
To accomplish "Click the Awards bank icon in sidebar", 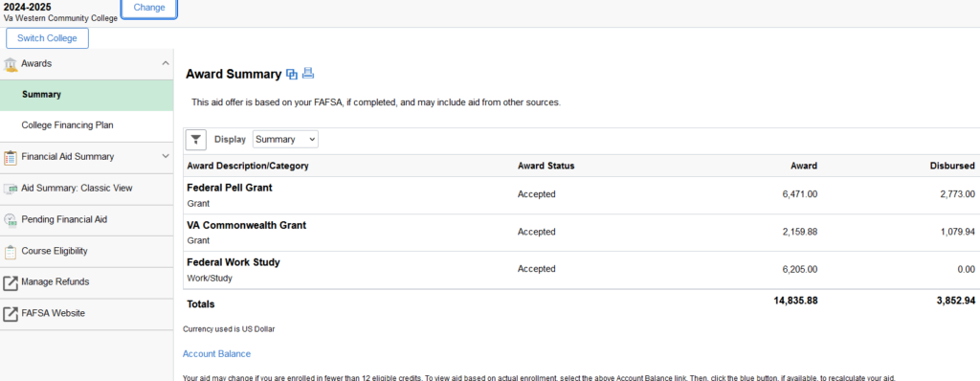I will coord(11,64).
